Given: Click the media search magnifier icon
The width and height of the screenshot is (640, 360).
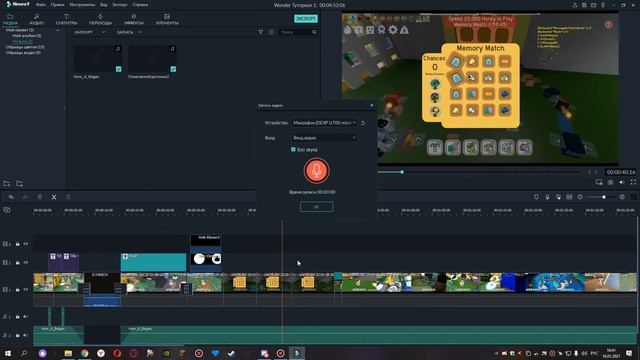Looking at the screenshot, I should (314, 32).
